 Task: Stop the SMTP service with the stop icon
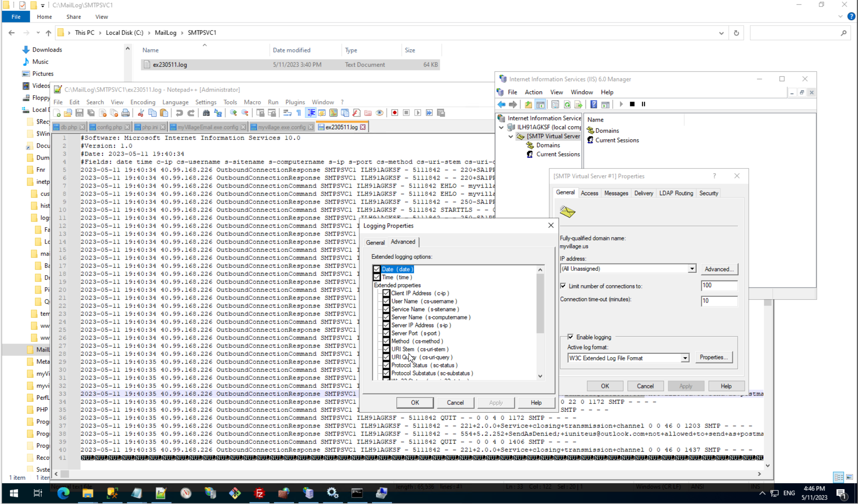[632, 104]
